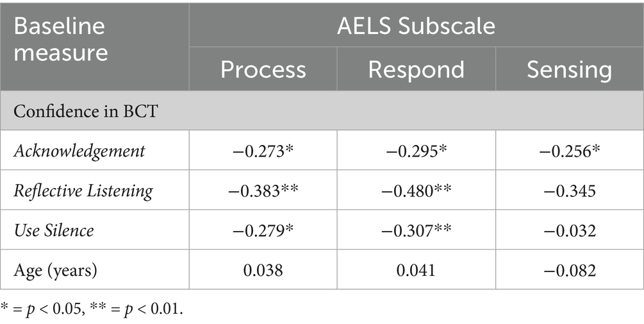The image size is (644, 324).
Task: Click the Age (years) row label
Action: pos(56,270)
